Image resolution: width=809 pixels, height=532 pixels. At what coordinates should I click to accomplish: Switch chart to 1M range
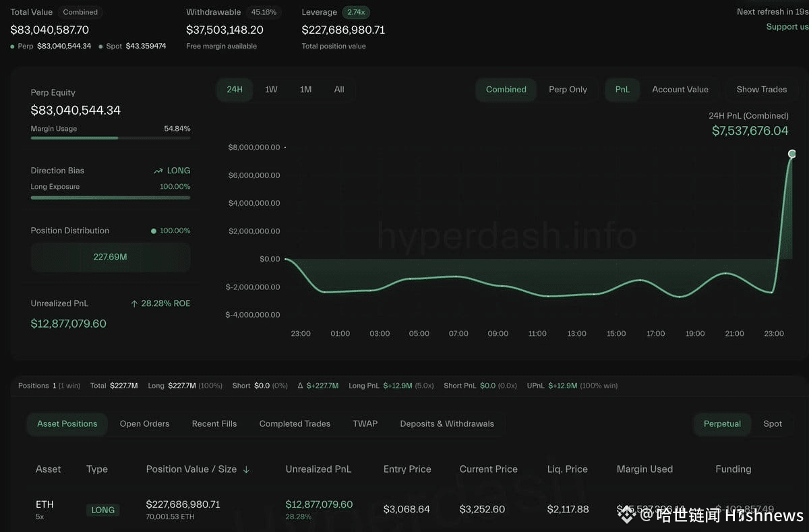click(305, 90)
